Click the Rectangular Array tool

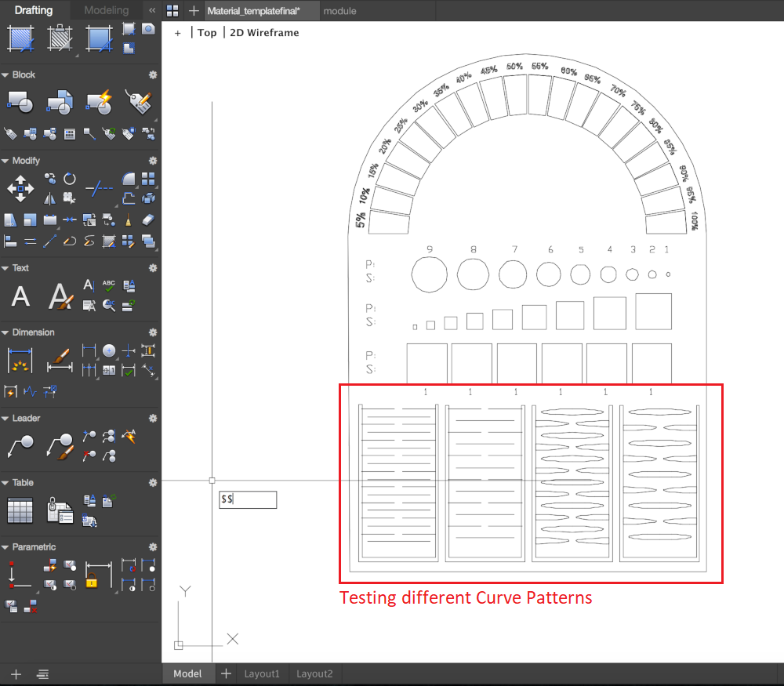tap(148, 179)
